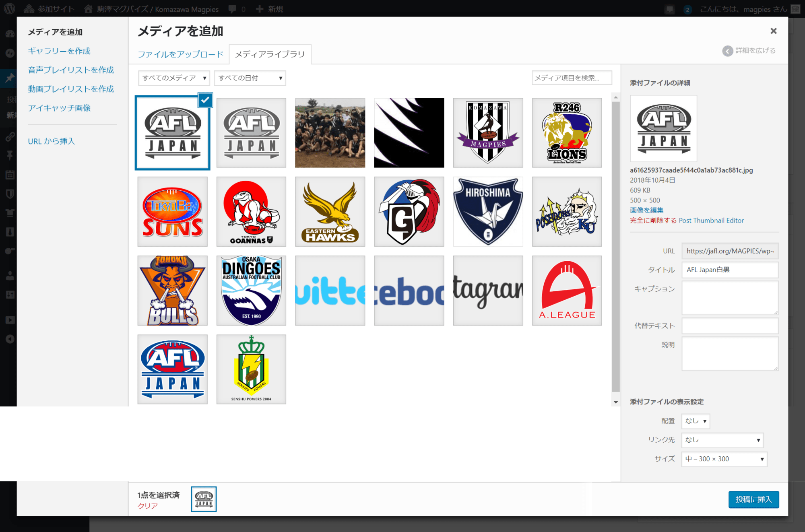Screen dimensions: 805x532
Task: Click アイキャッチ画像 link
Action: point(59,108)
